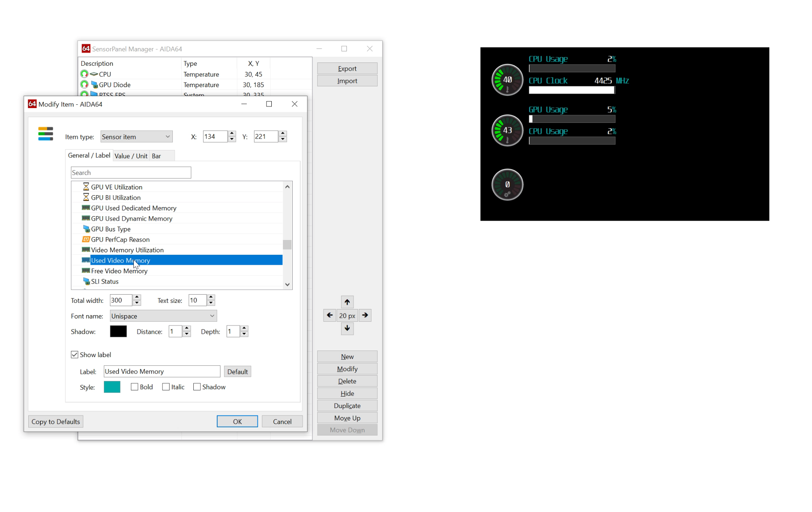Click the monitor icon beside GPU Bus Type

86,229
